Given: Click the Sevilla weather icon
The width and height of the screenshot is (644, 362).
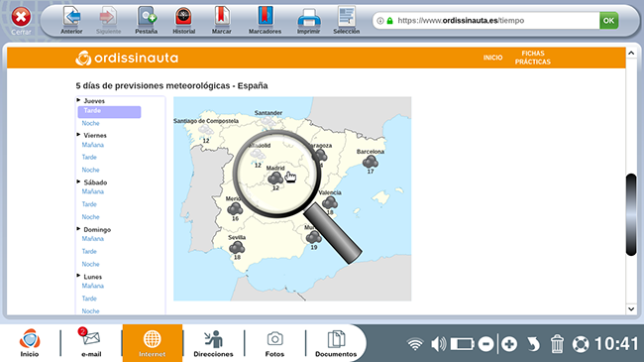Looking at the screenshot, I should (x=237, y=247).
